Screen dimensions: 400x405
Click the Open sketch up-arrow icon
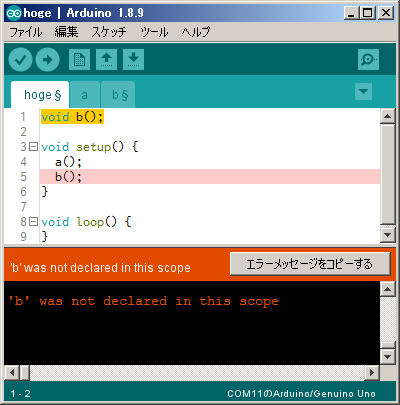[x=106, y=60]
